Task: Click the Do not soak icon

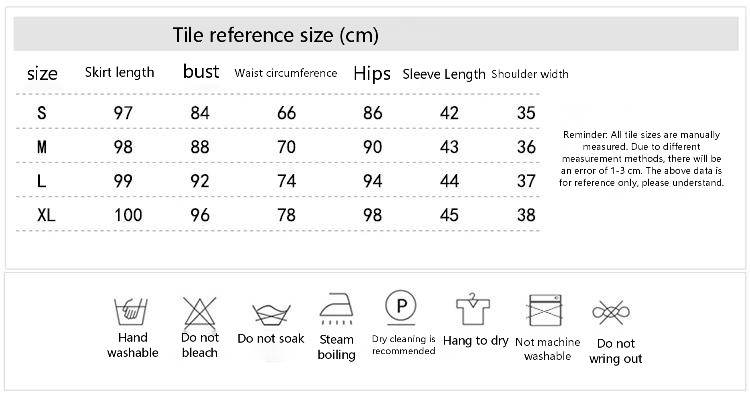Action: pos(270,315)
